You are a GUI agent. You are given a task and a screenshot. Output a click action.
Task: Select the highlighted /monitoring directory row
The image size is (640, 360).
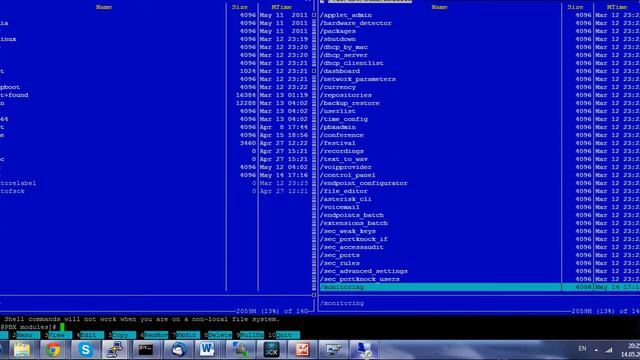(480, 287)
